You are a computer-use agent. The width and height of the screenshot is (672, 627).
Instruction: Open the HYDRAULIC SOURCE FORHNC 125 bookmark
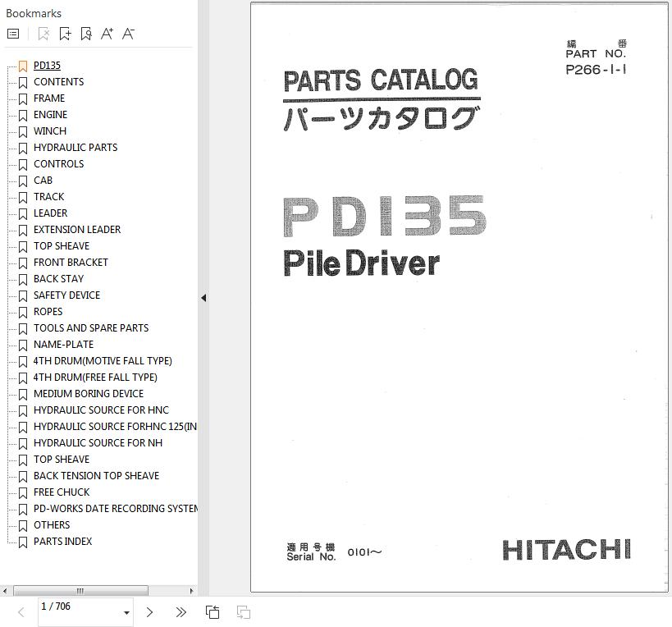pyautogui.click(x=116, y=427)
